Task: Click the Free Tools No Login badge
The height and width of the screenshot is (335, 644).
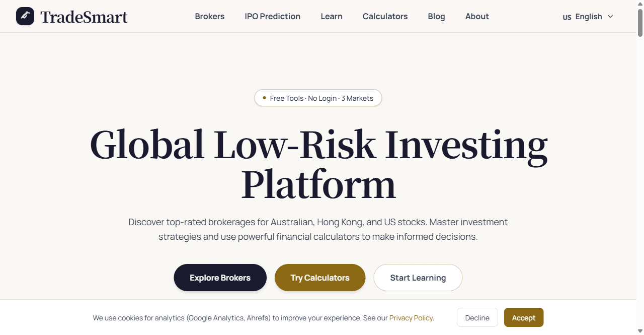Action: point(318,98)
